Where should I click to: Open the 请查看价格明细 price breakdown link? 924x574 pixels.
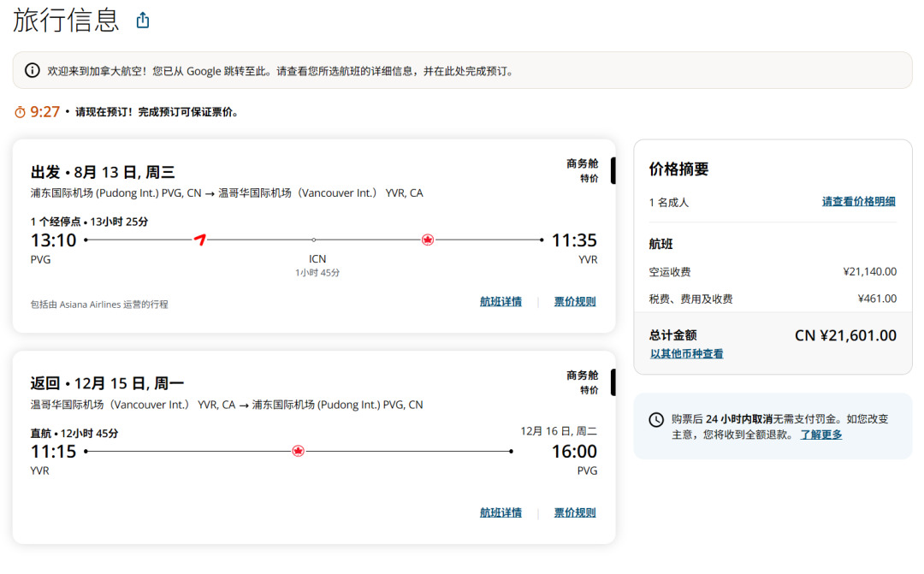pos(858,202)
